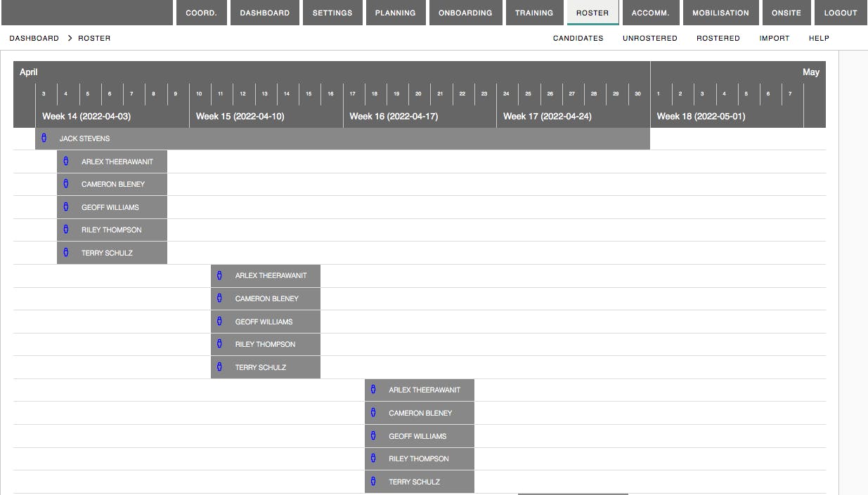Open the HELP link
868x495 pixels.
point(819,39)
